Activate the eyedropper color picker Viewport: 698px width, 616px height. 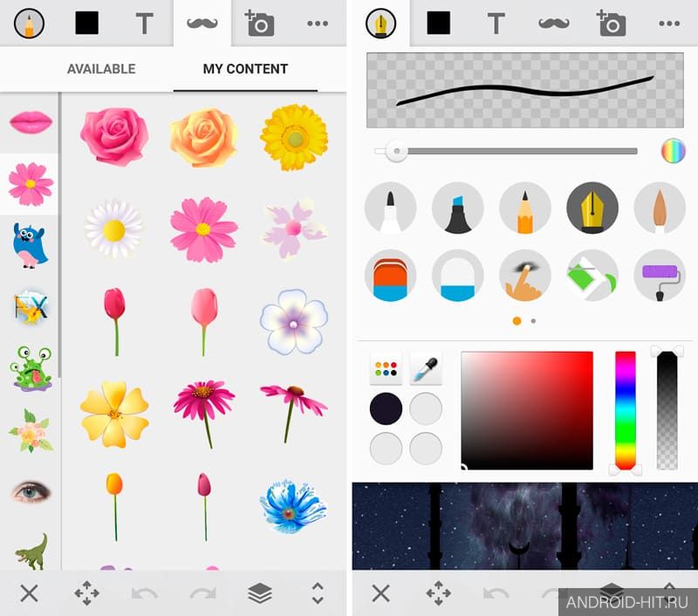click(x=426, y=368)
